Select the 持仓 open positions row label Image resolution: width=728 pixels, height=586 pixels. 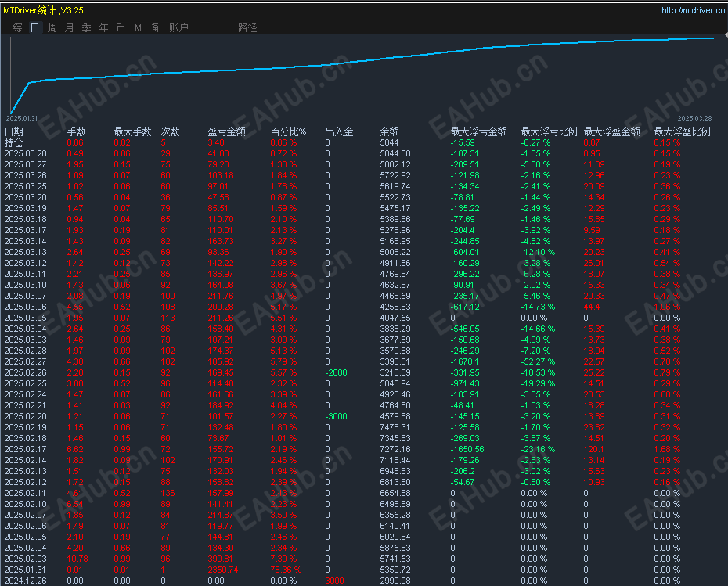coord(13,143)
